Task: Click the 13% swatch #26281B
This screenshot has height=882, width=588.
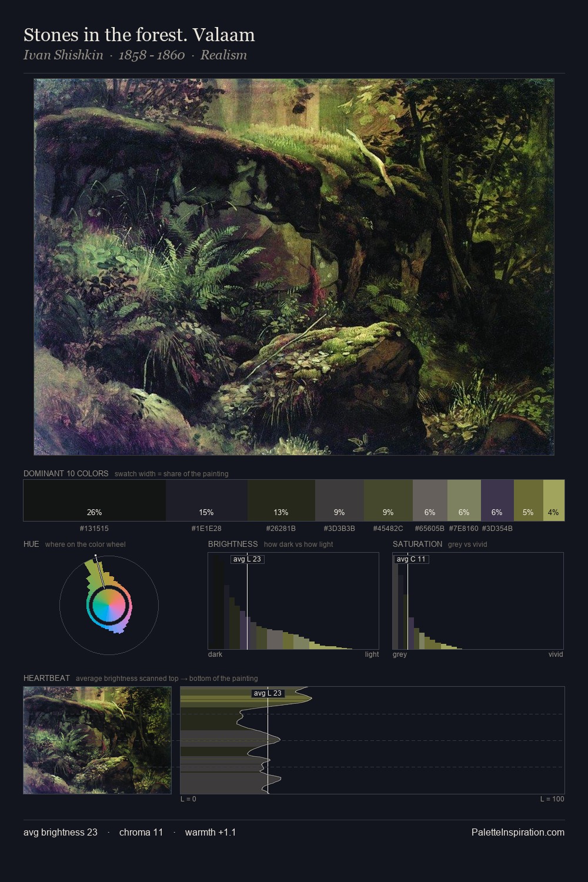Action: (281, 500)
